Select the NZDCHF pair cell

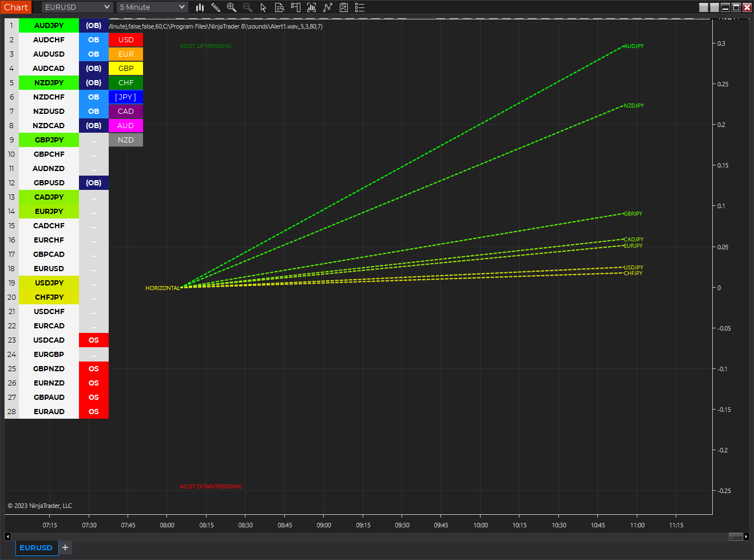49,97
